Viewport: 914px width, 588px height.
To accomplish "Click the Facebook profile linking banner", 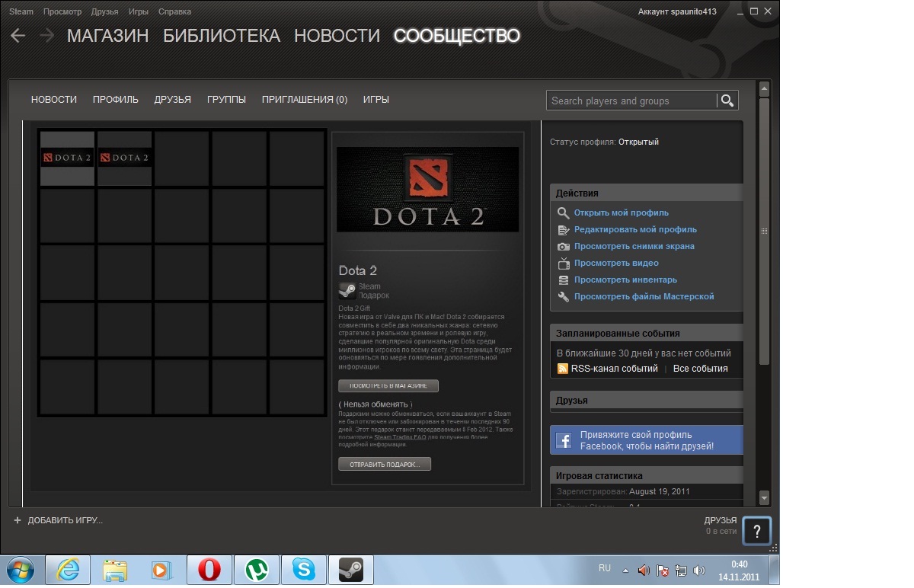I will (x=646, y=440).
